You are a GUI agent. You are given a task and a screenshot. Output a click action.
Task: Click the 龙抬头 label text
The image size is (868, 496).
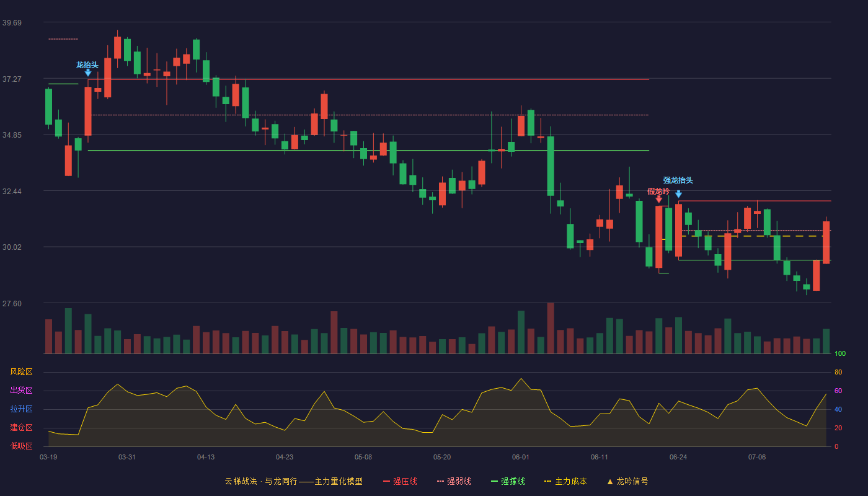(x=87, y=64)
